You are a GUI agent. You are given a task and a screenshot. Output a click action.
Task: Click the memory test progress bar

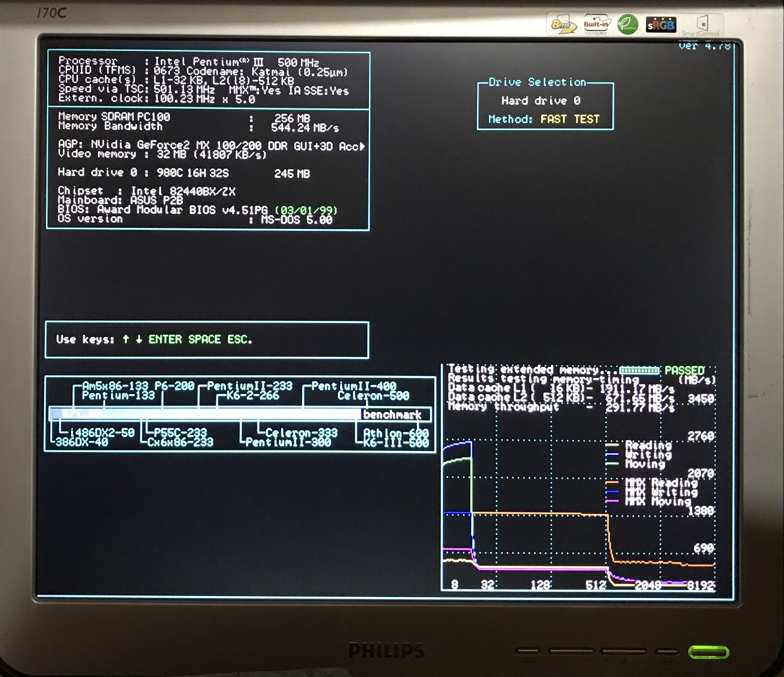tap(639, 370)
